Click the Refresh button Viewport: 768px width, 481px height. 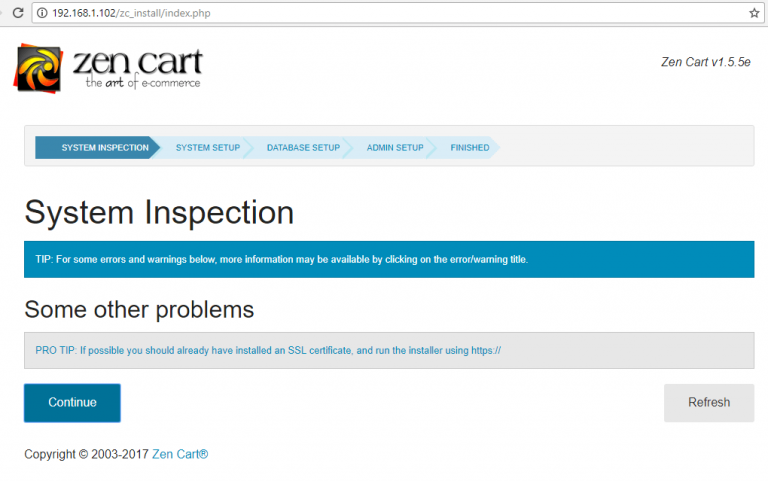click(708, 403)
